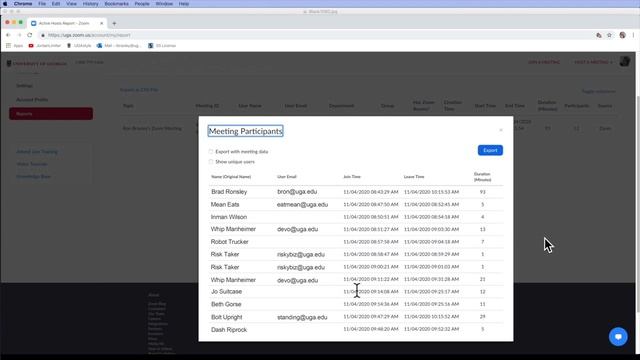The width and height of the screenshot is (640, 360).
Task: Open the blue chat help bubble
Action: point(618,337)
